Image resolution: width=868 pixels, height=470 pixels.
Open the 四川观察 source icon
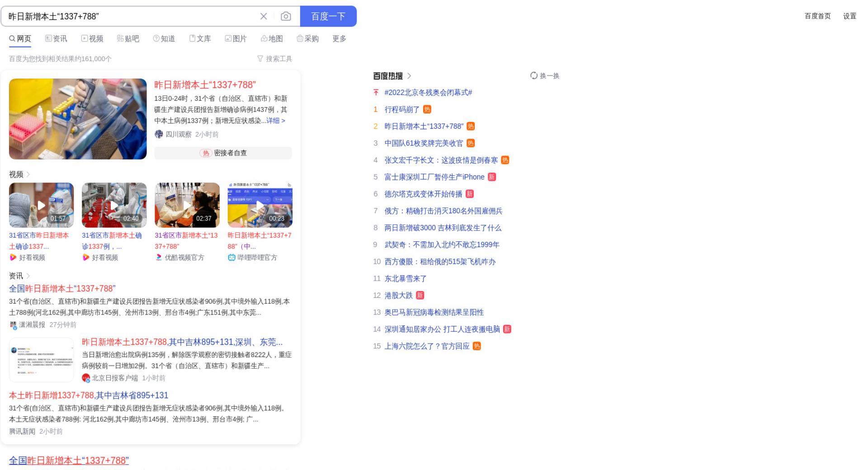click(x=159, y=134)
